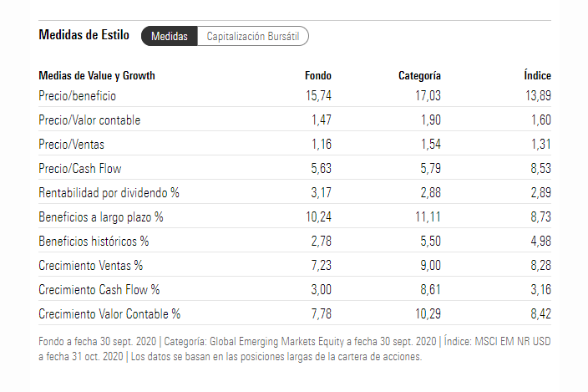Click the Beneficios históricos % label
The width and height of the screenshot is (588, 392).
(94, 242)
